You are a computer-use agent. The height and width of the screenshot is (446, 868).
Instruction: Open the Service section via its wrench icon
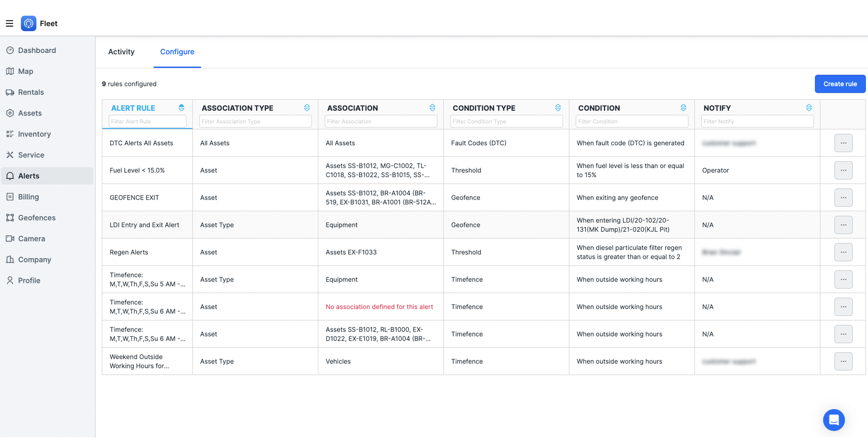10,155
